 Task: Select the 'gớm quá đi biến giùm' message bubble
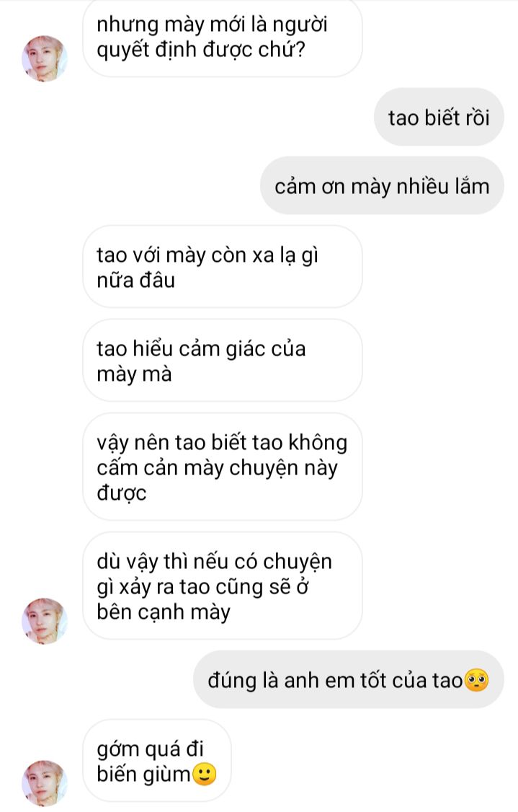157,761
